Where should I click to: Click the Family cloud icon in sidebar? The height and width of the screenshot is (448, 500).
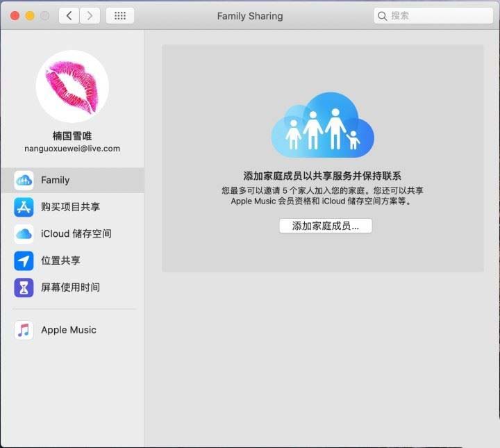point(24,181)
